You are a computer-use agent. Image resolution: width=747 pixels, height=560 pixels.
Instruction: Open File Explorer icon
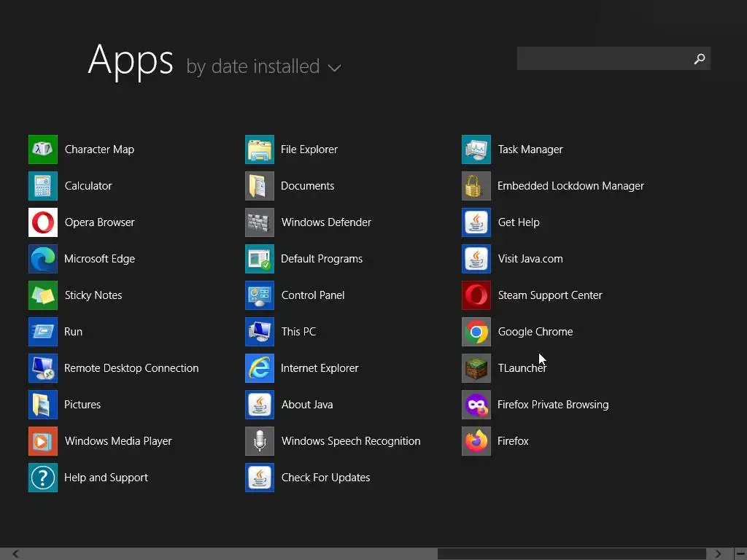point(260,149)
